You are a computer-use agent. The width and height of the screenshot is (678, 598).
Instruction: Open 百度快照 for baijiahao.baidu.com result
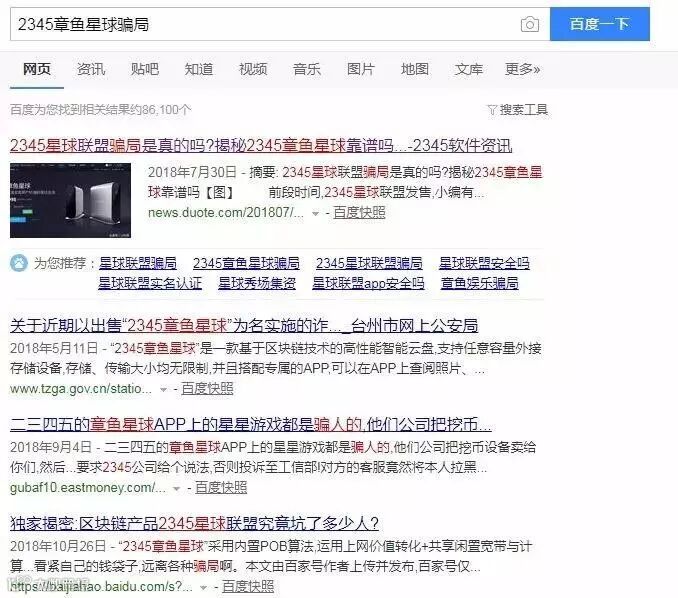[x=248, y=586]
